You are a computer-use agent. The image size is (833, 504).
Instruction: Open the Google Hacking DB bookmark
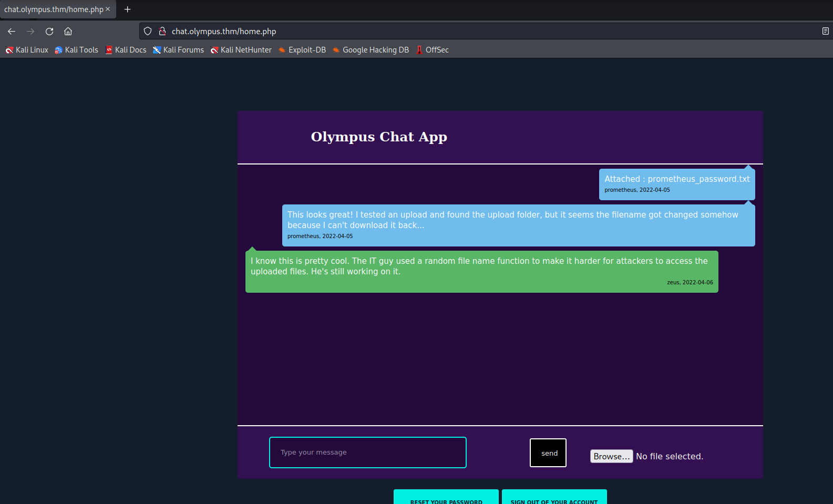(x=371, y=50)
